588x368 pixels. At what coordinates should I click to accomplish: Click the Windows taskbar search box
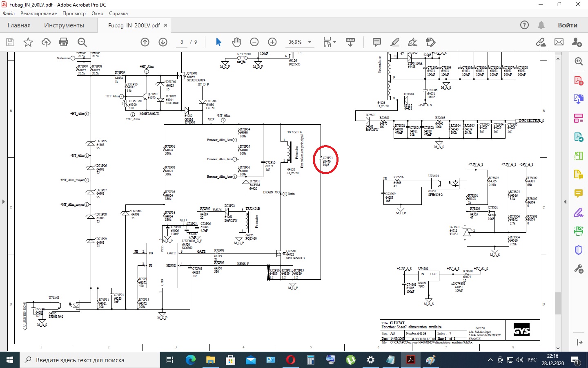(x=90, y=360)
